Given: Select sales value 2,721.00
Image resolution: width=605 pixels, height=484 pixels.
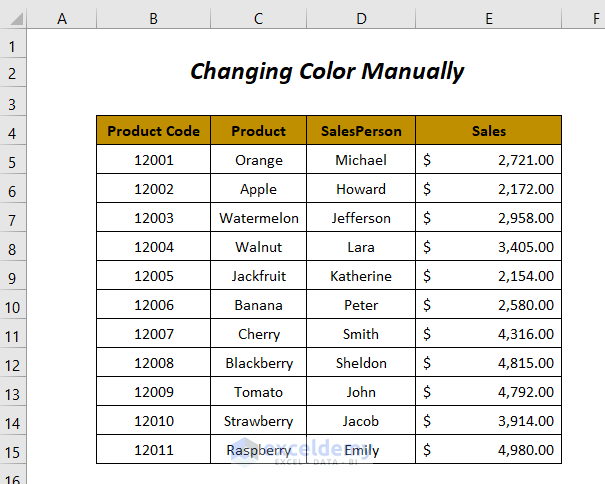Looking at the screenshot, I should pos(489,159).
